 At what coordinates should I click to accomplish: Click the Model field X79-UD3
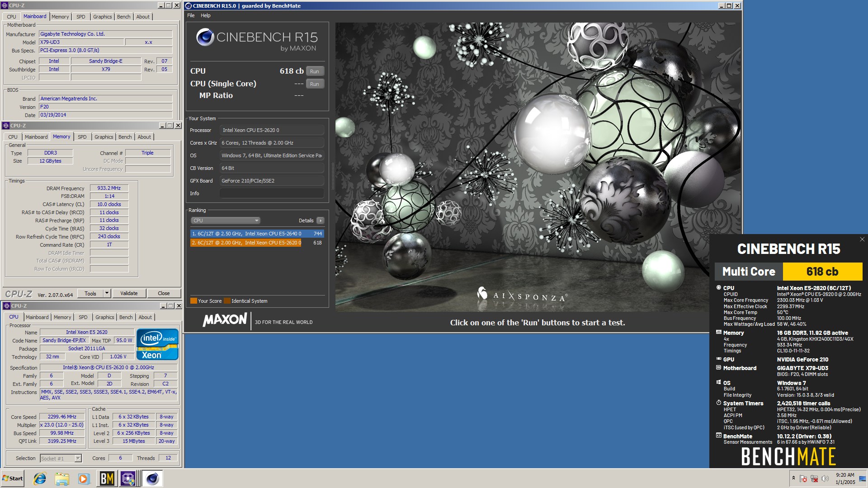pos(81,42)
